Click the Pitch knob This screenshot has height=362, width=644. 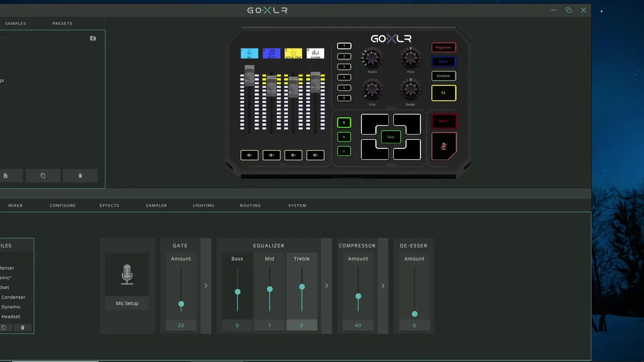pyautogui.click(x=411, y=58)
